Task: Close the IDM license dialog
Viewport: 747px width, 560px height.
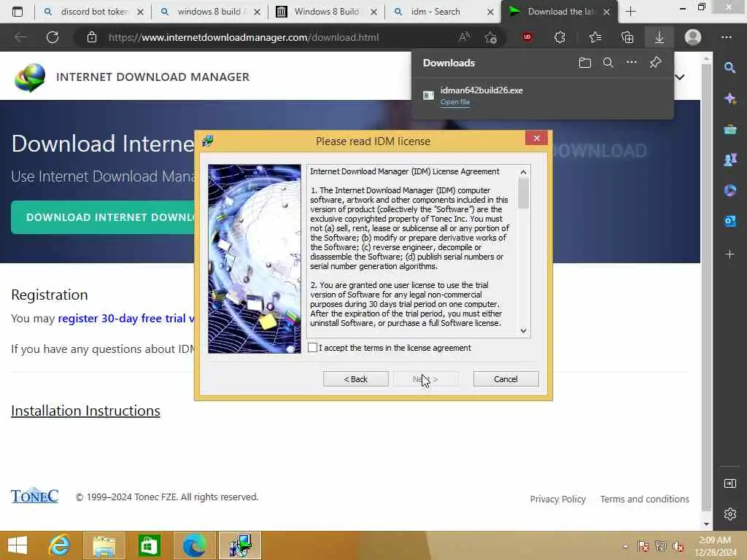Action: click(536, 138)
